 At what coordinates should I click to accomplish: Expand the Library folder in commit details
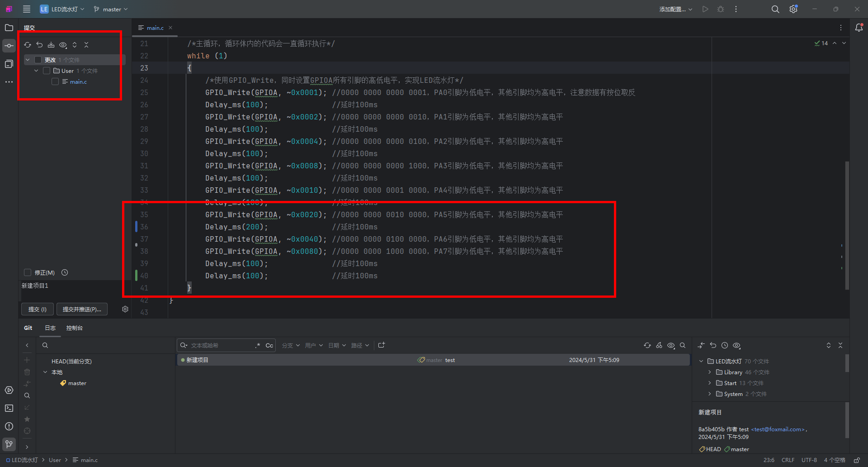click(x=710, y=372)
